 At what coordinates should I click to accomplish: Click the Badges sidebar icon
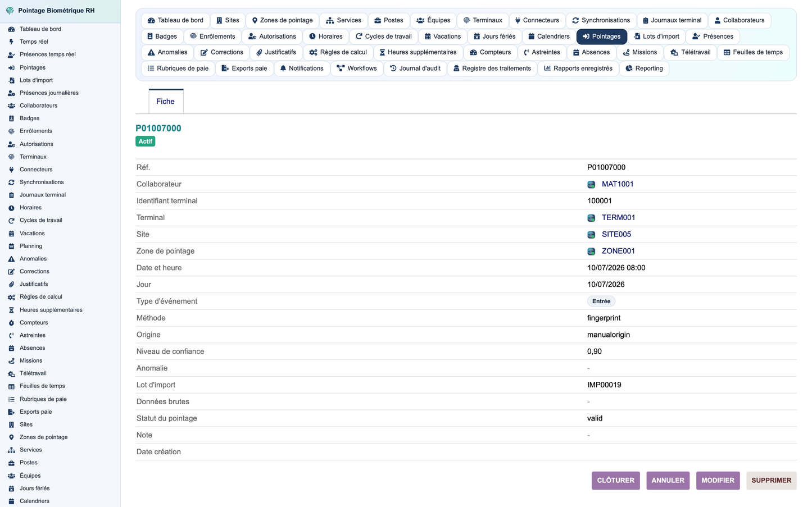11,118
